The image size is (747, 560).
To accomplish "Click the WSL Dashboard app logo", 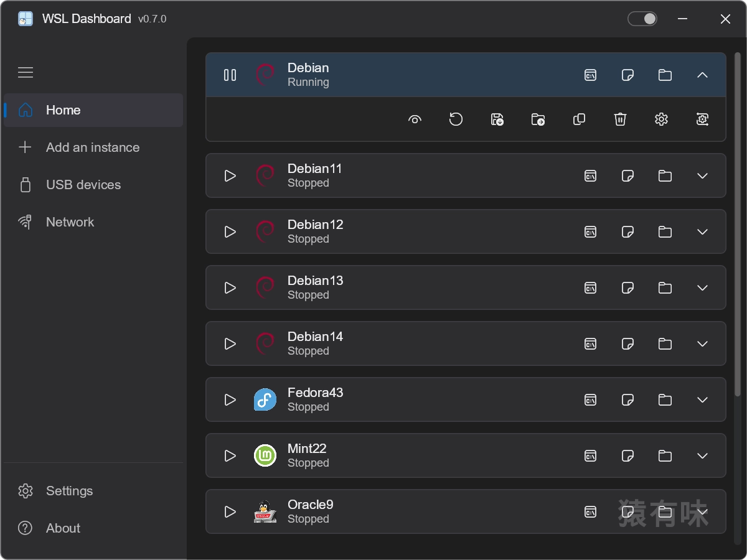I will (25, 19).
